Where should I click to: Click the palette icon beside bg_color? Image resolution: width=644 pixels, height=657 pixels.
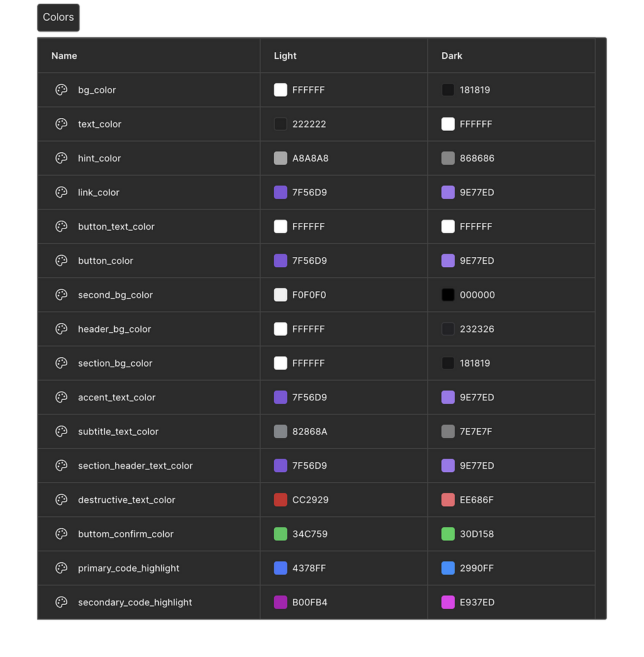pyautogui.click(x=61, y=90)
